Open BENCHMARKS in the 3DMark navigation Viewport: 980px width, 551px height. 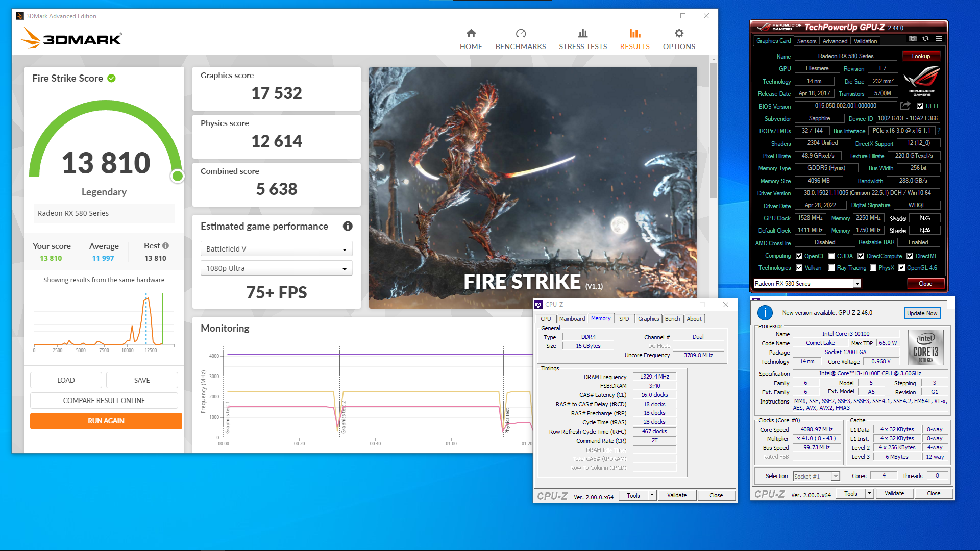521,40
